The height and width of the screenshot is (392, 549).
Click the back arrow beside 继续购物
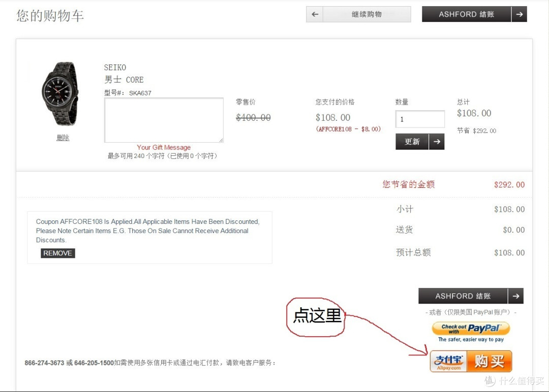click(x=315, y=14)
